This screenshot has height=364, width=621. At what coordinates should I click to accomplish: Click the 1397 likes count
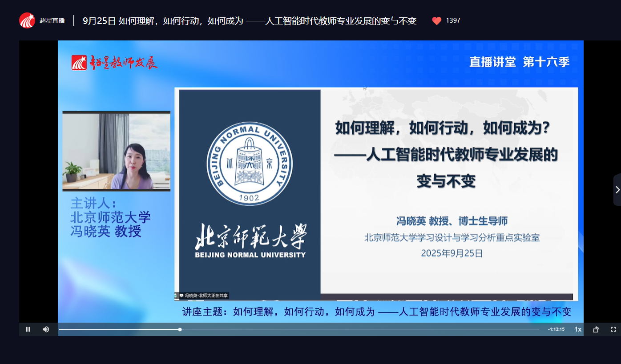(x=453, y=20)
